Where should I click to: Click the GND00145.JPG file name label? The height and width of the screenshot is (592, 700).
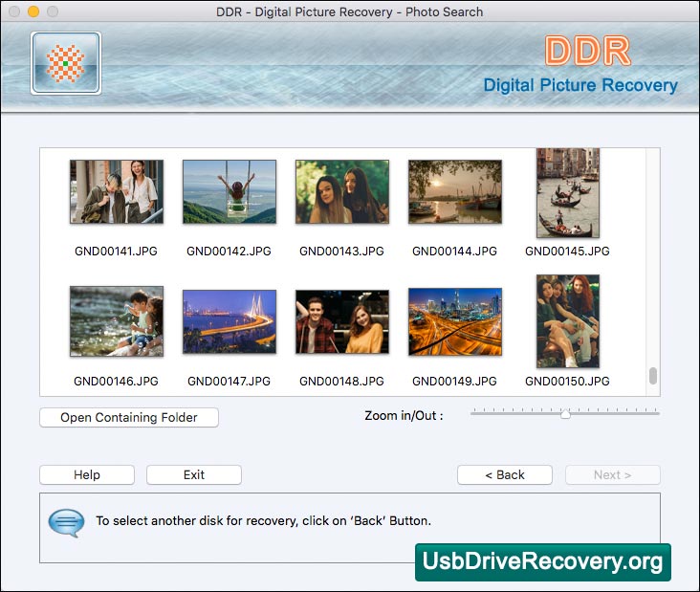[567, 251]
